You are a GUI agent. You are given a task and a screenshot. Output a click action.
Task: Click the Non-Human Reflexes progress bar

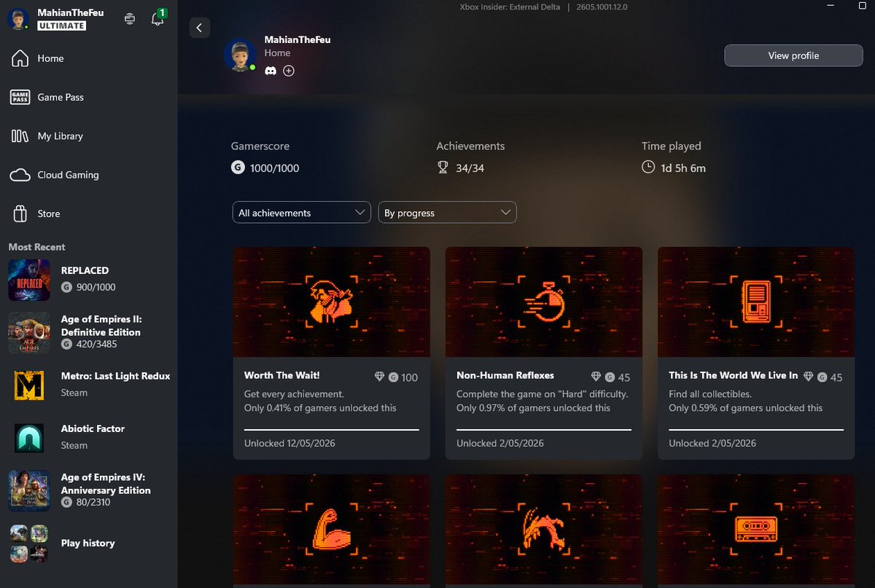(544, 430)
